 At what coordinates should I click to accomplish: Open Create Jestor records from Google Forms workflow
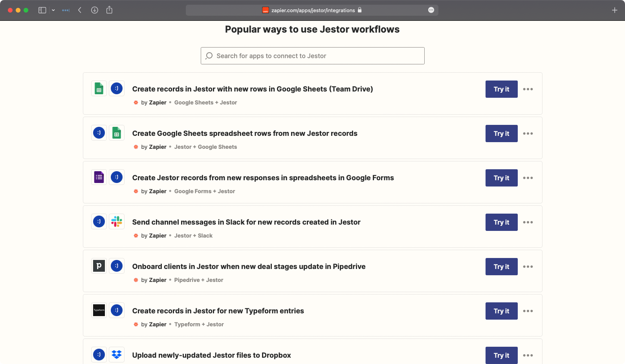(263, 178)
